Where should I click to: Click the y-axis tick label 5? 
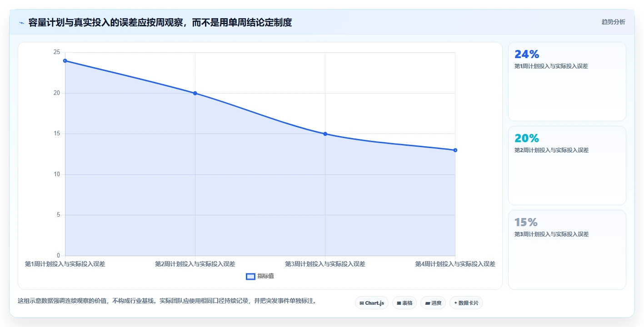click(x=58, y=215)
